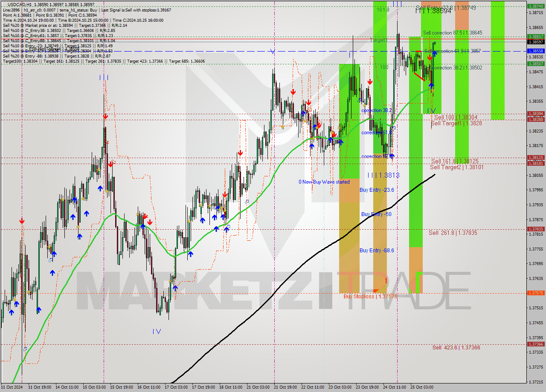Select the 'Buy Stoploss | 1.37575' label
The image size is (546, 392).
coord(371,296)
